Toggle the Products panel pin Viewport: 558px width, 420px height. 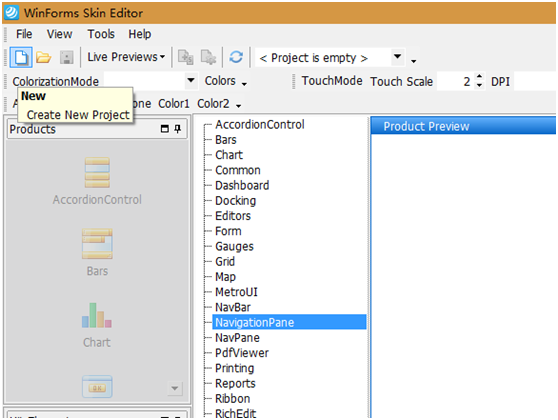(x=178, y=128)
